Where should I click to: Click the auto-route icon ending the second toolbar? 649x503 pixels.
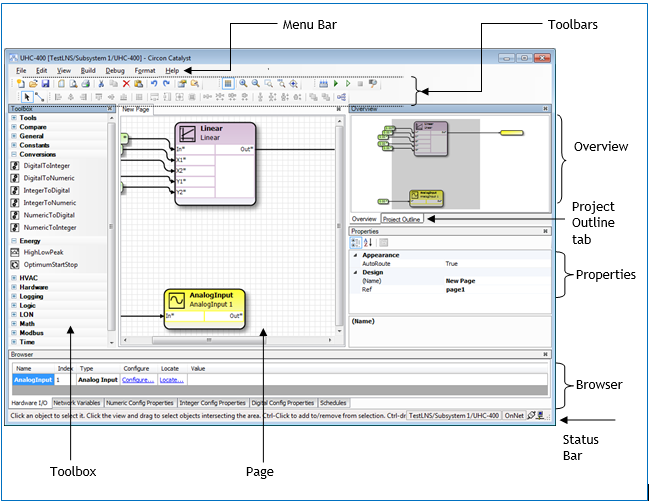pos(341,97)
